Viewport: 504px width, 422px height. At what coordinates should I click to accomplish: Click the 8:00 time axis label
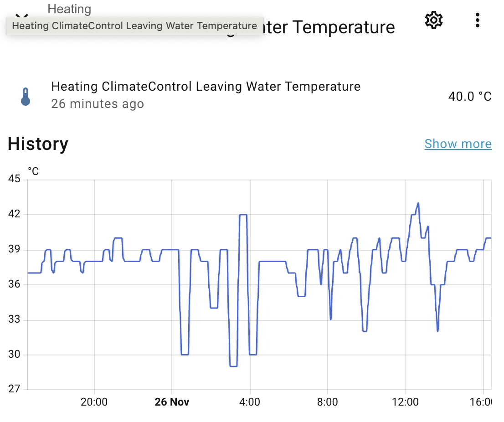click(x=328, y=402)
